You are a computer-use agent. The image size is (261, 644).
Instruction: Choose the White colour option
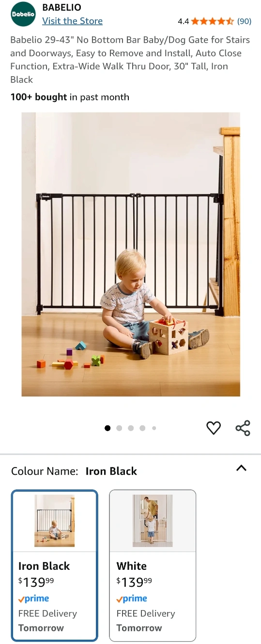153,565
